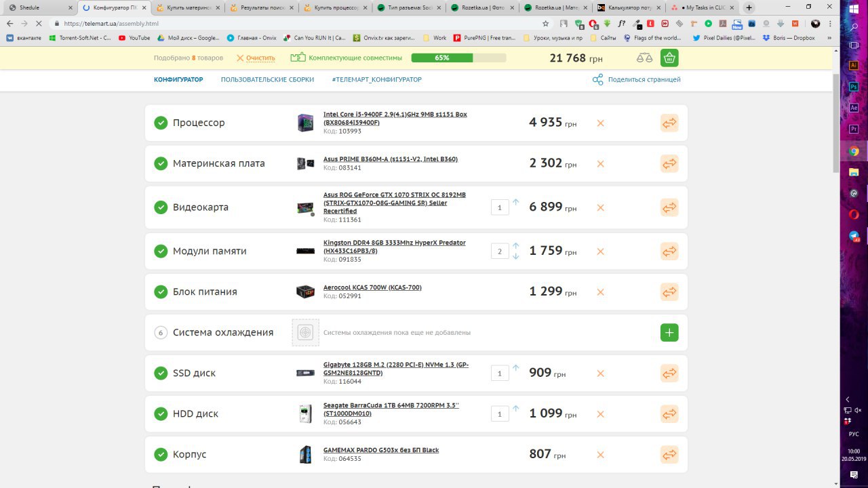Swap the Блок питания component
The height and width of the screenshot is (488, 868).
pyautogui.click(x=669, y=292)
